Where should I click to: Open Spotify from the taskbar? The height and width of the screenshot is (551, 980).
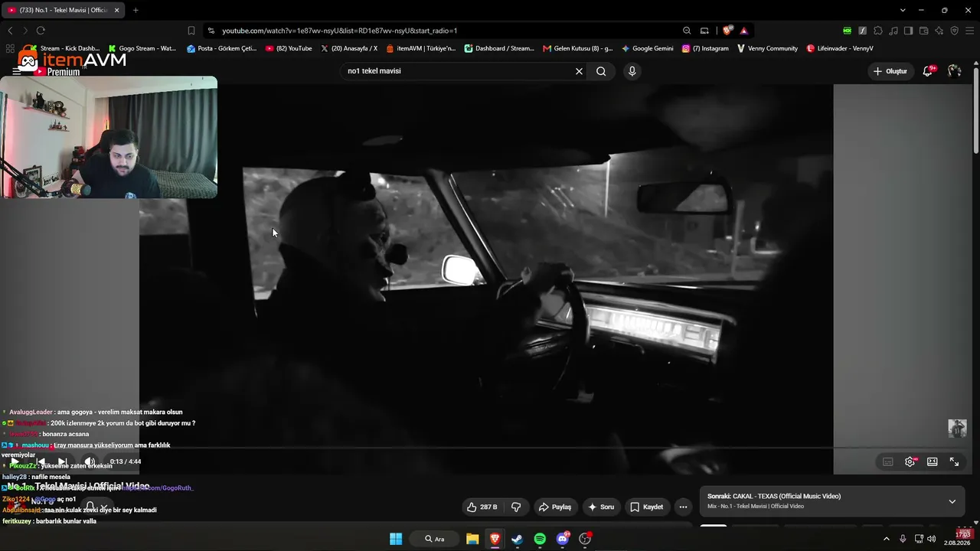click(x=540, y=539)
